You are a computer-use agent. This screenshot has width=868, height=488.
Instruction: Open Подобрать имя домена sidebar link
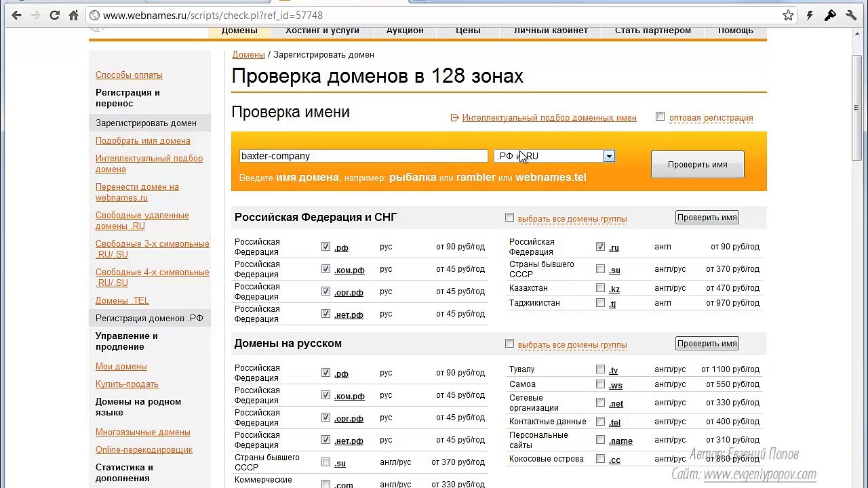click(142, 141)
